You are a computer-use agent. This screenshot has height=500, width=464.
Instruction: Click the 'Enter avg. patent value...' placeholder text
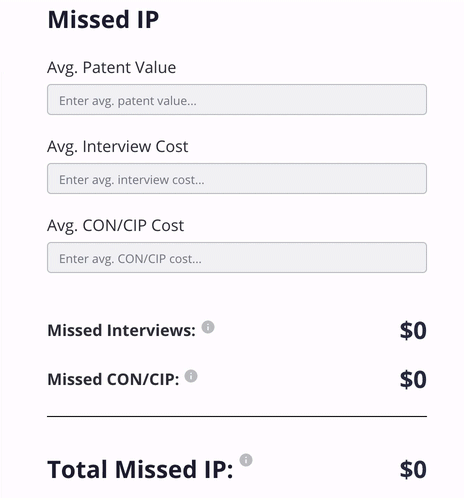point(128,101)
